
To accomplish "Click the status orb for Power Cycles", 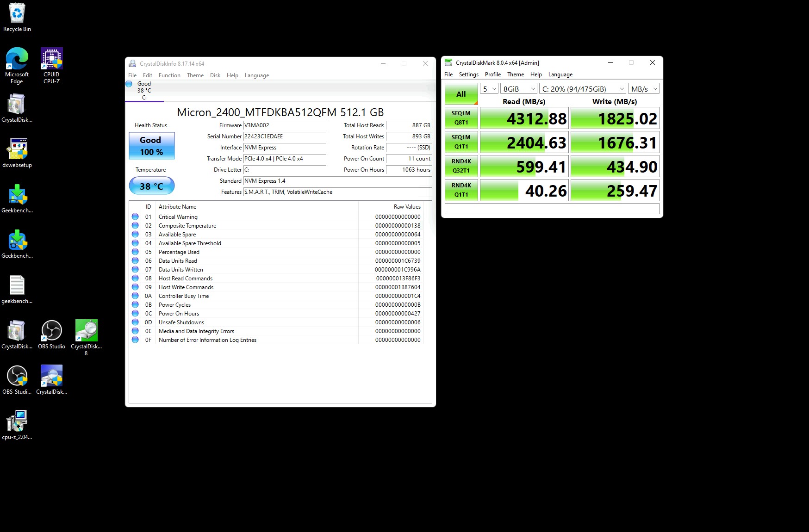I will tap(135, 304).
